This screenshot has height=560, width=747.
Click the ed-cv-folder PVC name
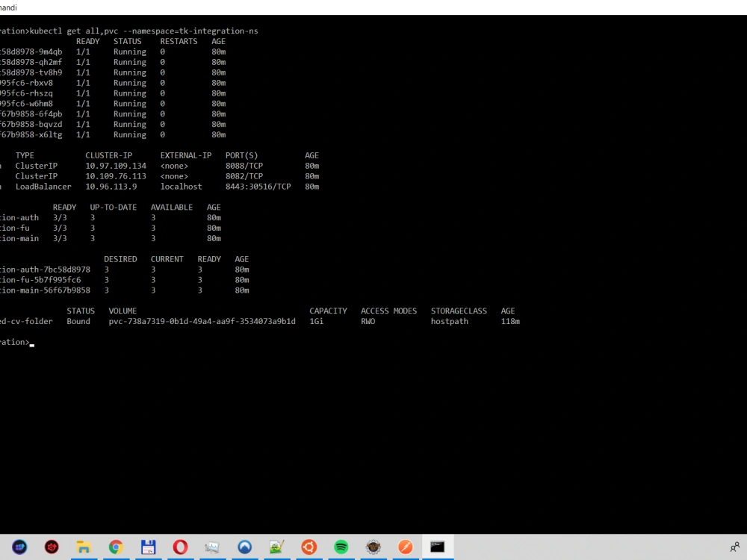click(27, 321)
